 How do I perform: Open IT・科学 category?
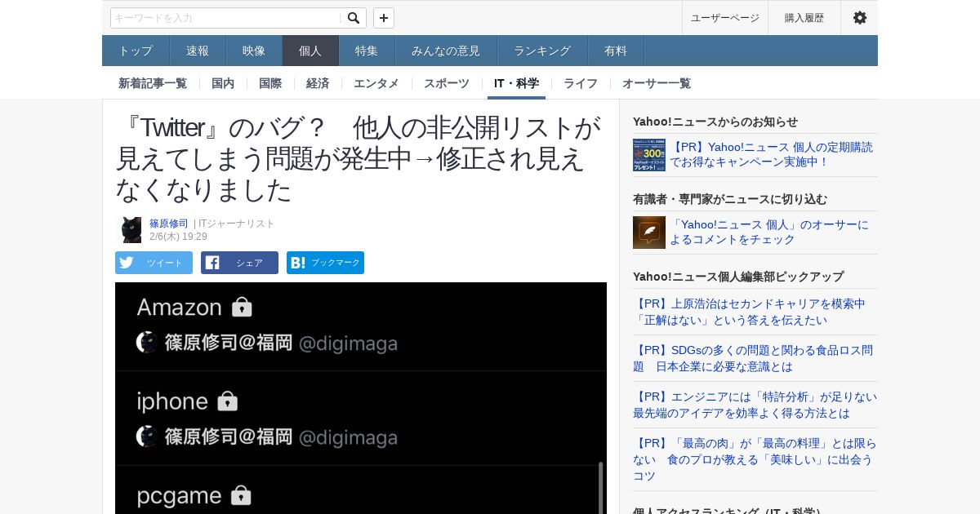pos(517,83)
